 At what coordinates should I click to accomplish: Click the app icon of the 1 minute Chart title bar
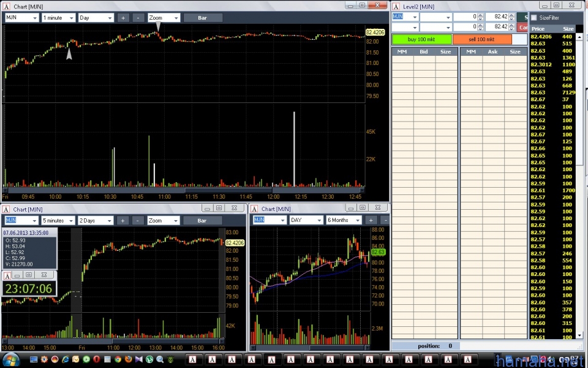coord(6,6)
